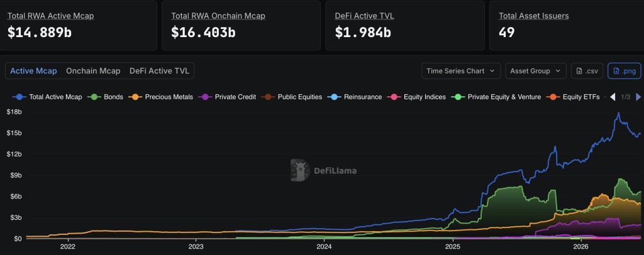Click the Total Asset Issuers label
This screenshot has width=644, height=255.
point(534,16)
